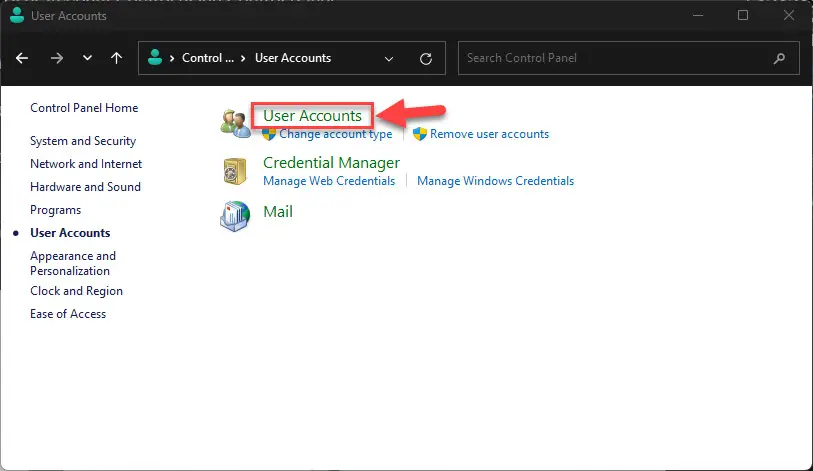Image resolution: width=813 pixels, height=471 pixels.
Task: Click the search magnifier icon
Action: pos(779,59)
